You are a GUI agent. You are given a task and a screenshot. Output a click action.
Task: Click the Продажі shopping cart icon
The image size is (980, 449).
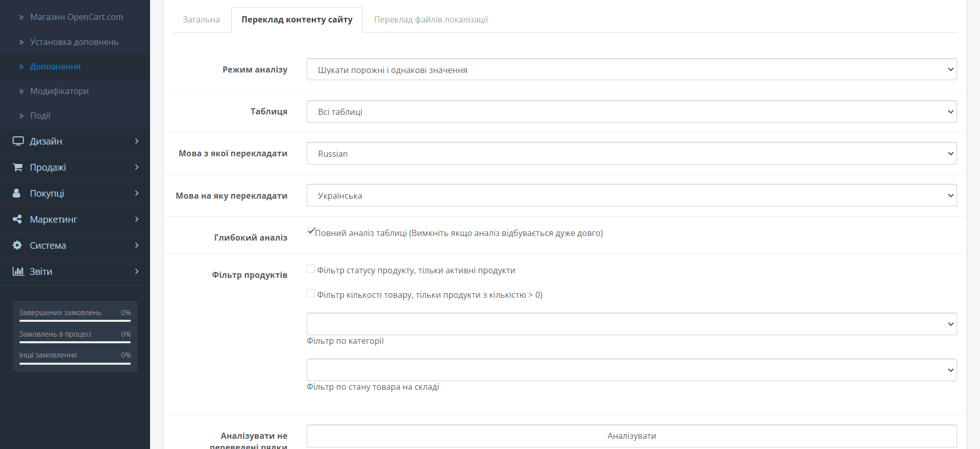click(17, 167)
